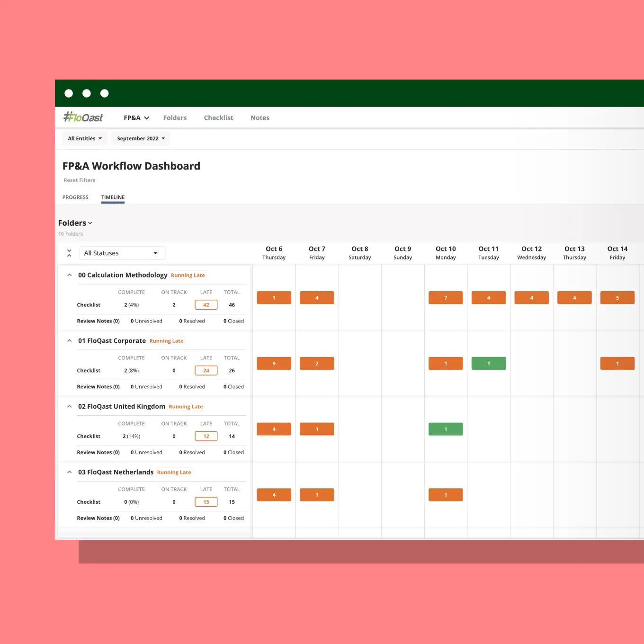Click the Oct 10 Monday column header
The width and height of the screenshot is (644, 644).
(446, 253)
